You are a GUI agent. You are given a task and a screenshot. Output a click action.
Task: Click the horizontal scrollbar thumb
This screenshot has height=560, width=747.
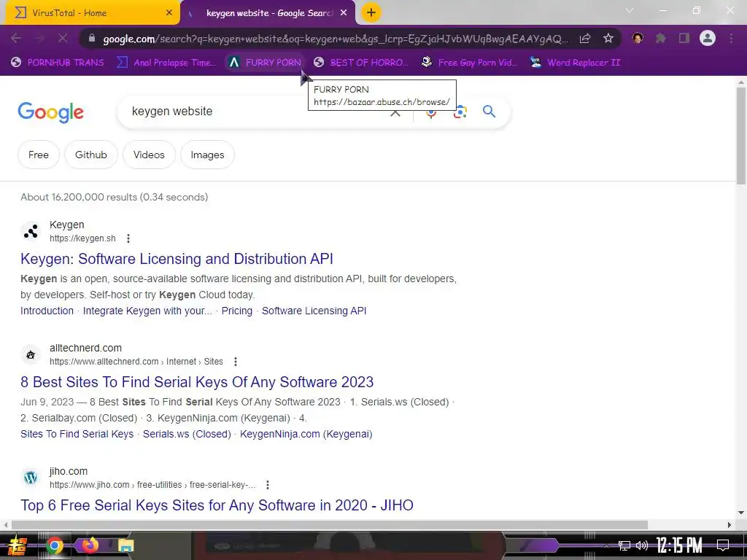pyautogui.click(x=330, y=525)
